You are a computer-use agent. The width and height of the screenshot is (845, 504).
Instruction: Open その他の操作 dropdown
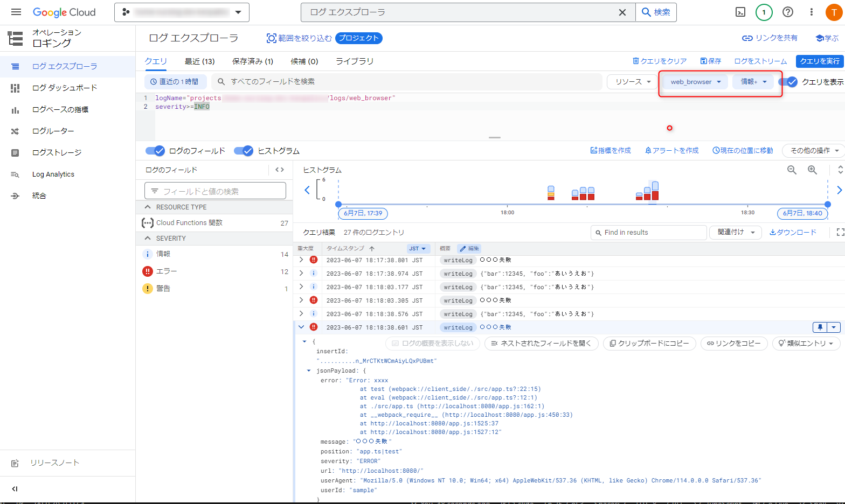point(814,151)
